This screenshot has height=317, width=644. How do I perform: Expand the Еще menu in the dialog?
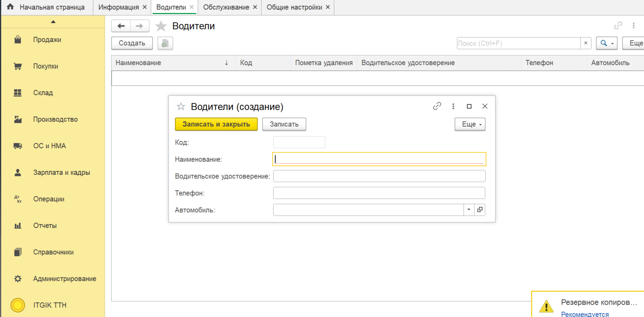click(x=470, y=124)
